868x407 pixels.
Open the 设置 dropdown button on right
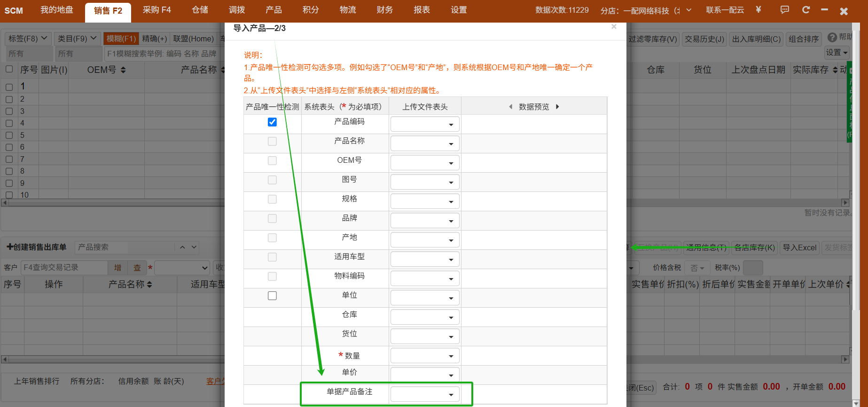(837, 53)
